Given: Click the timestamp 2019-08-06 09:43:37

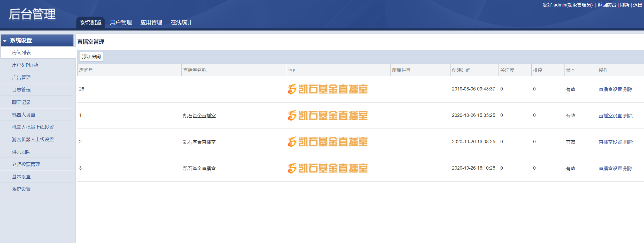Looking at the screenshot, I should coord(473,89).
